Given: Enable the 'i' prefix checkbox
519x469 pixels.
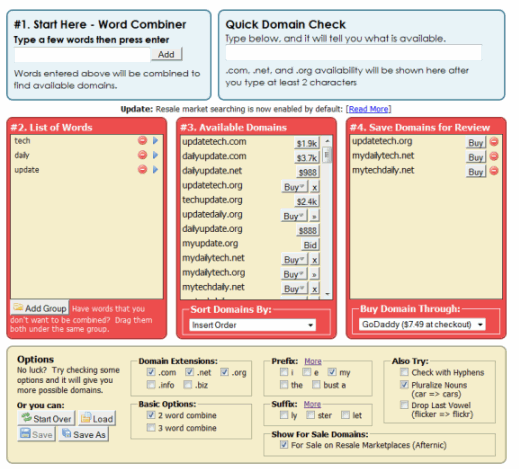Looking at the screenshot, I should (x=284, y=372).
